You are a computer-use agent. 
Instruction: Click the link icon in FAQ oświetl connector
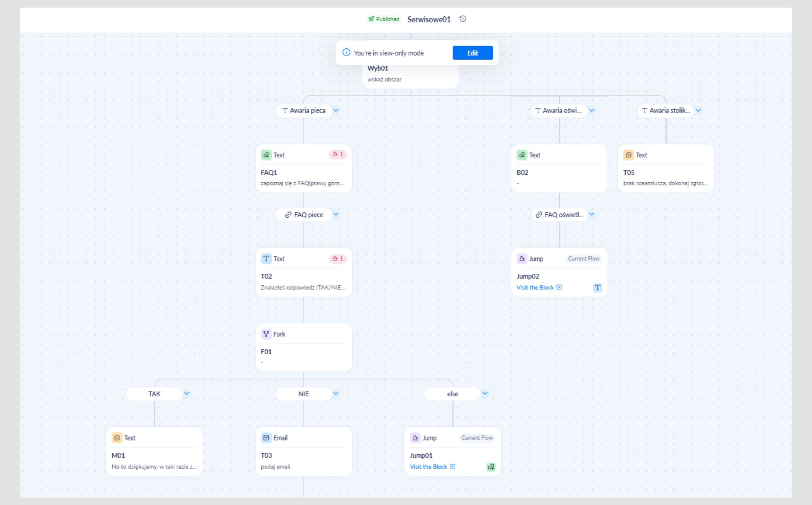[539, 215]
